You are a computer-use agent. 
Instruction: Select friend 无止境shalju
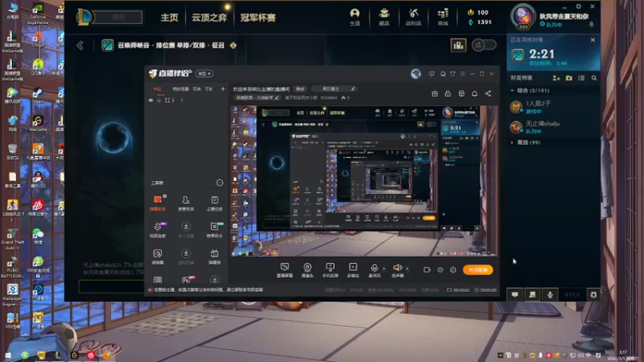click(x=553, y=127)
